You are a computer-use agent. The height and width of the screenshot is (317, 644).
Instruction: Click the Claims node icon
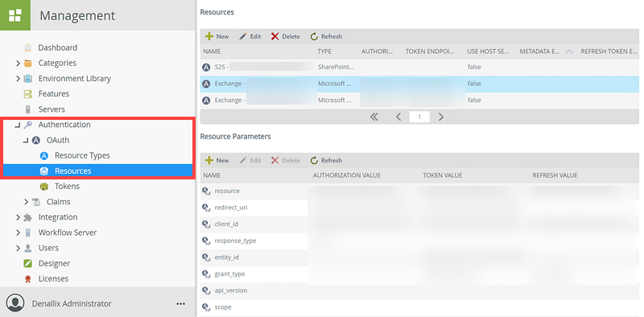(x=36, y=202)
